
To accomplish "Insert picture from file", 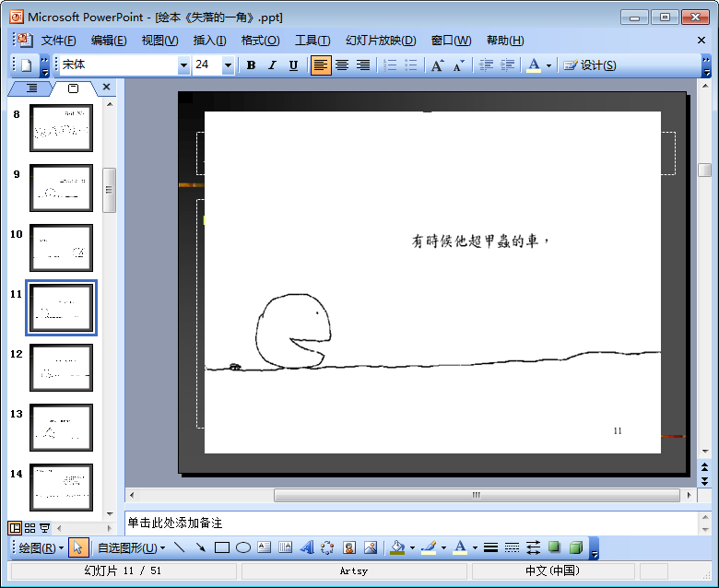I will click(x=371, y=547).
